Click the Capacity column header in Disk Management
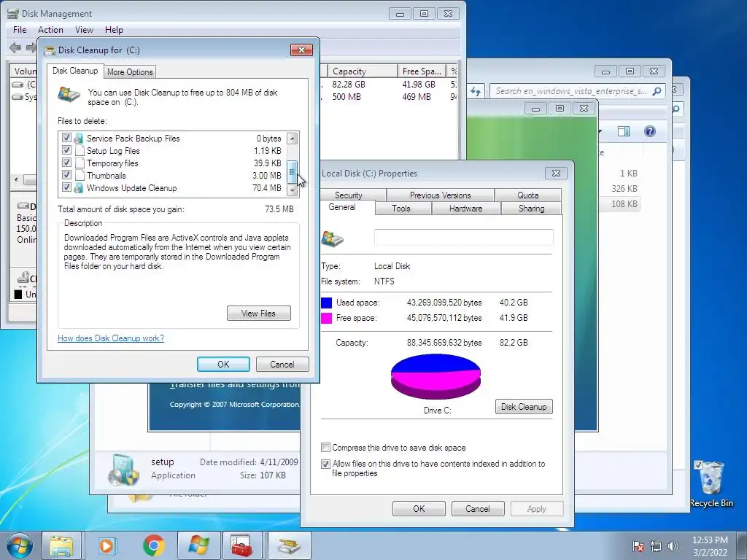 tap(363, 71)
